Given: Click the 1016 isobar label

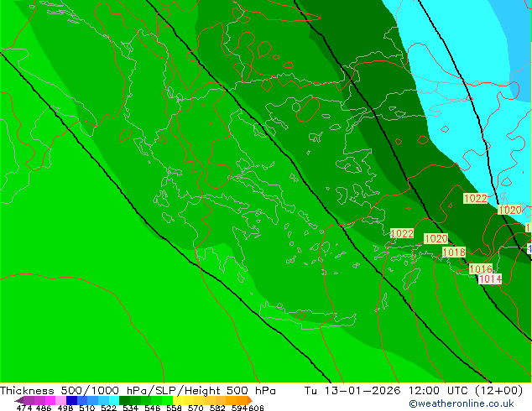Looking at the screenshot, I should (481, 269).
